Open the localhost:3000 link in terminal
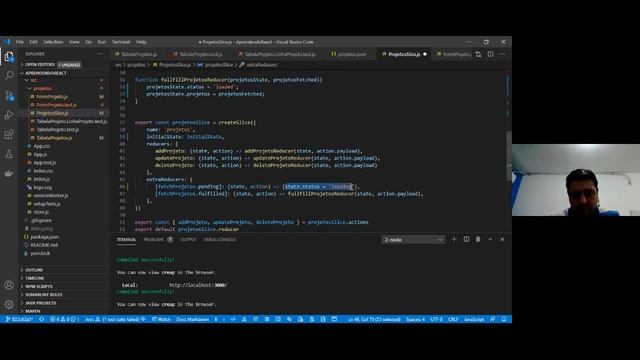The width and height of the screenshot is (640, 360). click(198, 285)
